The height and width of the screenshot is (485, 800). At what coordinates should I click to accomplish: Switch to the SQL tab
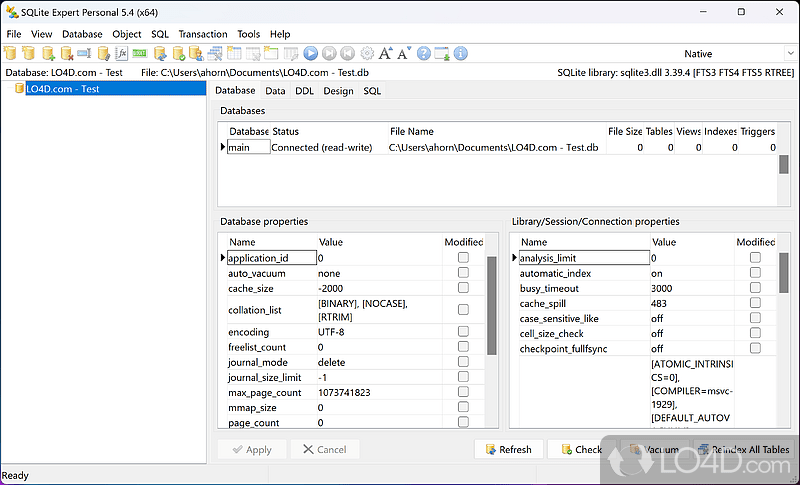tap(372, 91)
